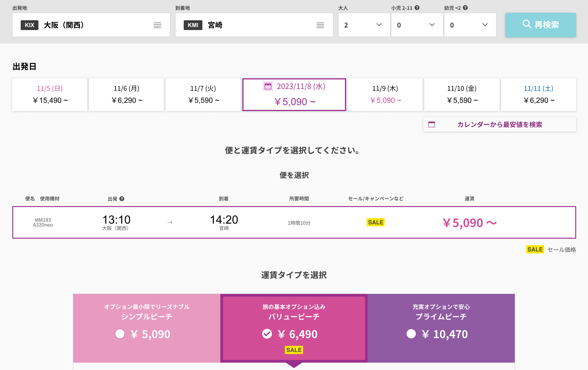Click the SALE badge in the MM183 flight row
Viewport: 588px width, 370px height.
click(x=376, y=222)
